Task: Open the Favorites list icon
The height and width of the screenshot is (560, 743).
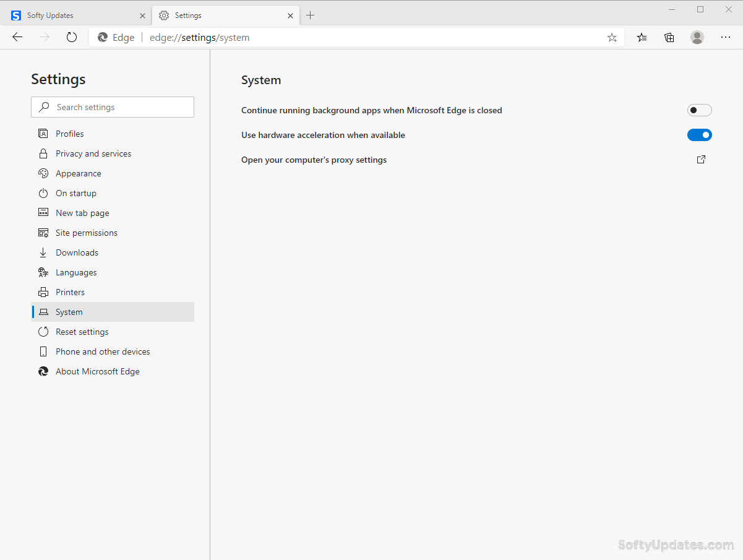Action: [x=642, y=37]
